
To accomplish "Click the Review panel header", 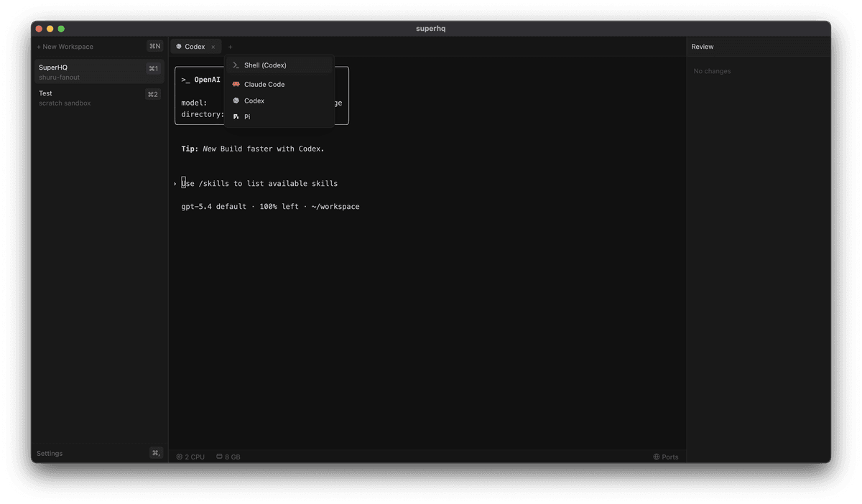I will [x=703, y=47].
